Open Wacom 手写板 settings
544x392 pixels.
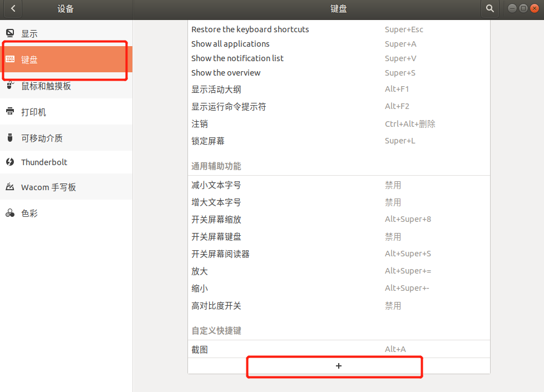(66, 187)
